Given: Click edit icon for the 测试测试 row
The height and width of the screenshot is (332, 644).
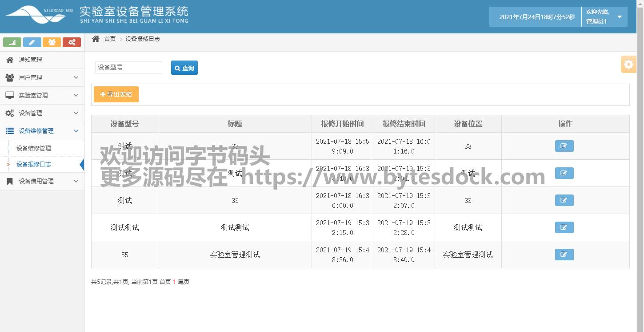Looking at the screenshot, I should coord(564,227).
